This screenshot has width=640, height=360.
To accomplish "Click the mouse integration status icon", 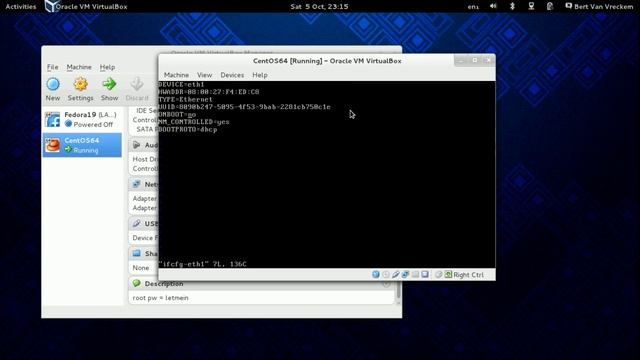I will (438, 274).
